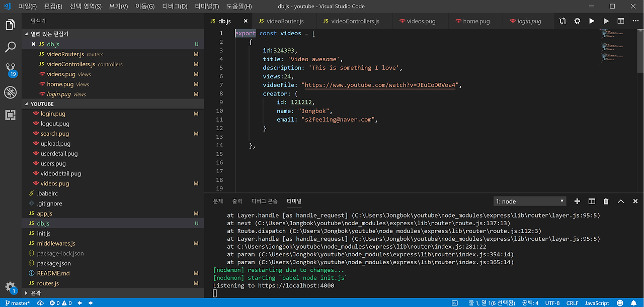
Task: Collapse the YOUTUBE folder section
Action: coord(42,104)
